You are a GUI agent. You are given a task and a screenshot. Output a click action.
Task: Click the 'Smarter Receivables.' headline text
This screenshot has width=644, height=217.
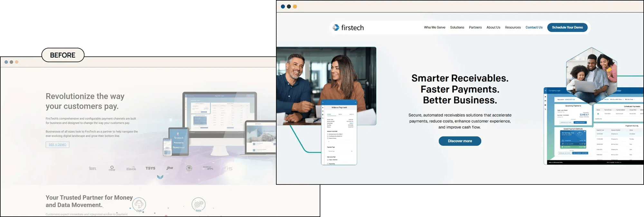(460, 78)
